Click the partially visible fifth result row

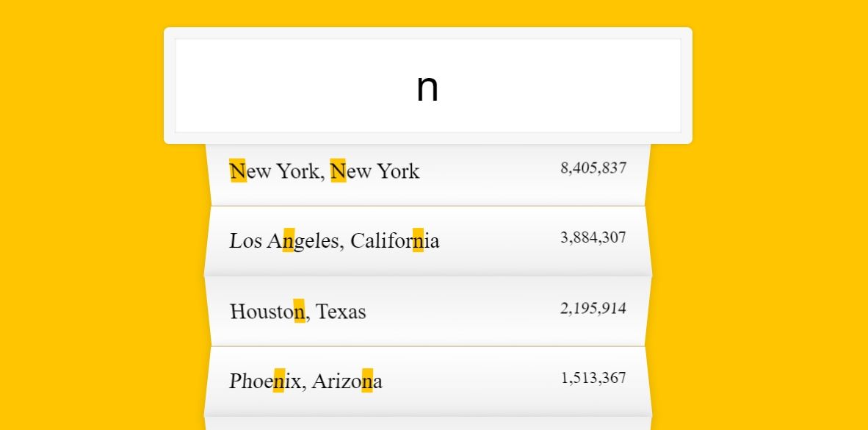coord(427,423)
